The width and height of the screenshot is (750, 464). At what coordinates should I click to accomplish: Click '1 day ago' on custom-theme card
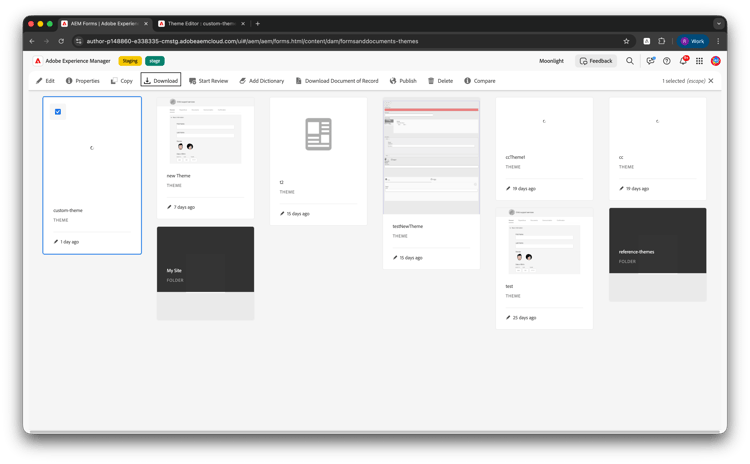pos(70,242)
